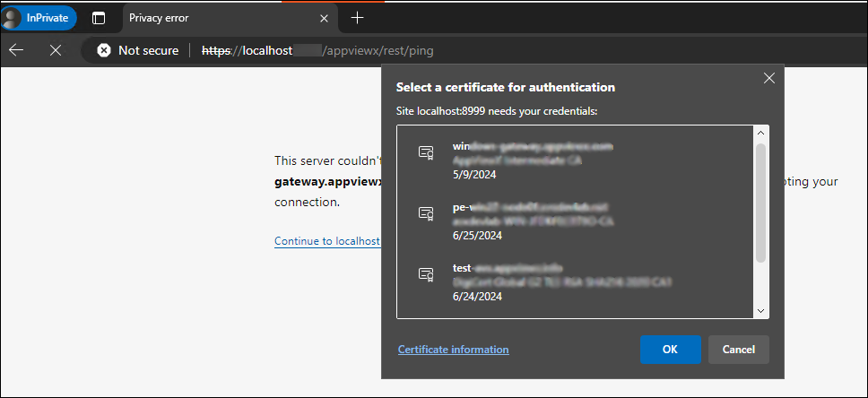Close the certificate selection dialog

point(768,78)
